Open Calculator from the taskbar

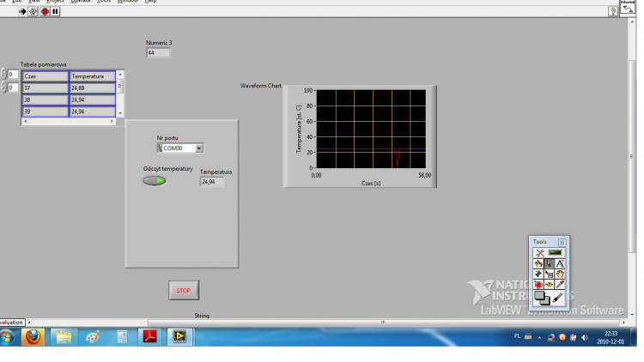pyautogui.click(x=122, y=337)
